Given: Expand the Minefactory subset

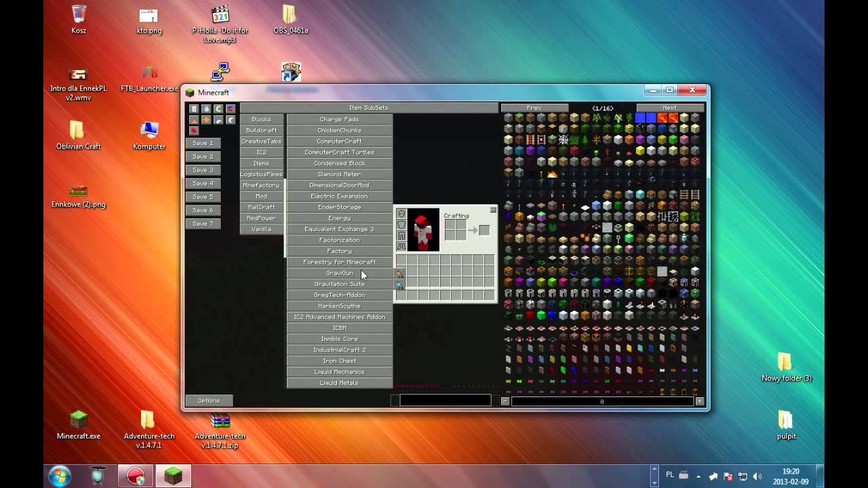Looking at the screenshot, I should point(261,185).
